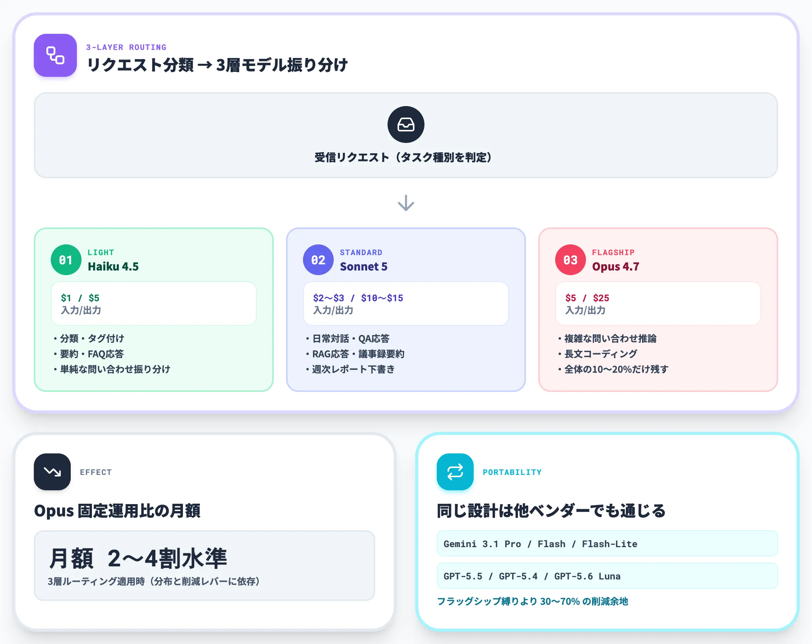Screen dimensions: 812x644
Task: Click the 'Opus 固定運用比の月額' heading
Action: point(117,511)
